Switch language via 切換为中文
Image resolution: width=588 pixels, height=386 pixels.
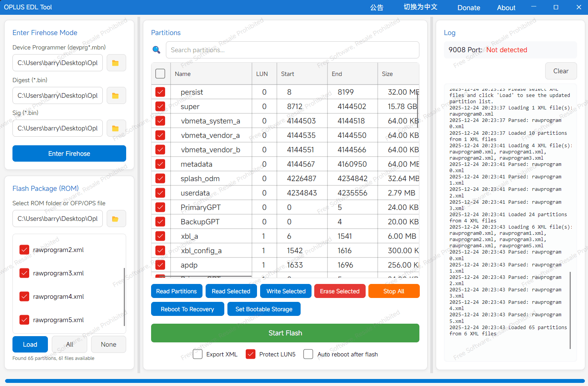click(x=421, y=7)
